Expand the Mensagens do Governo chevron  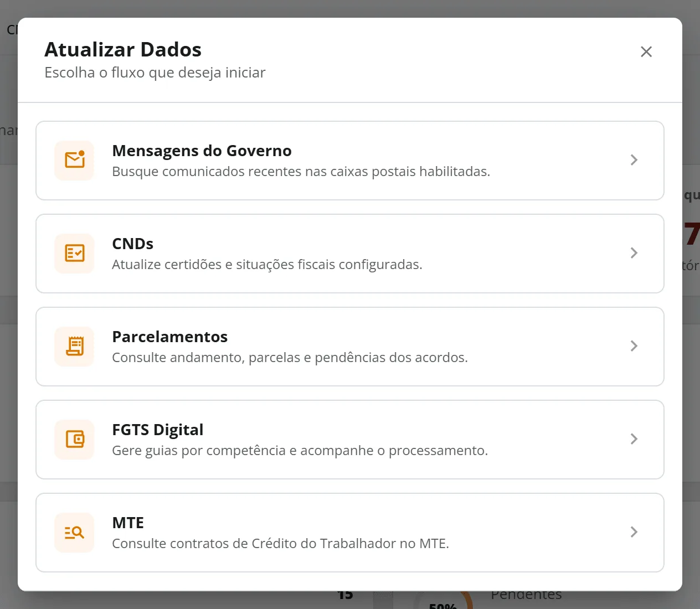coord(634,160)
